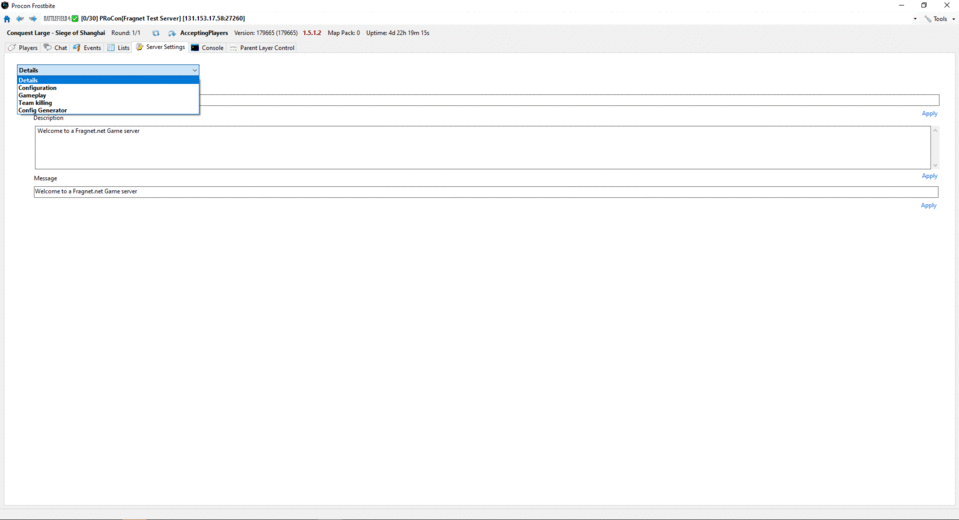959x520 pixels.
Task: Click the Apply link above the Description box
Action: (x=929, y=114)
